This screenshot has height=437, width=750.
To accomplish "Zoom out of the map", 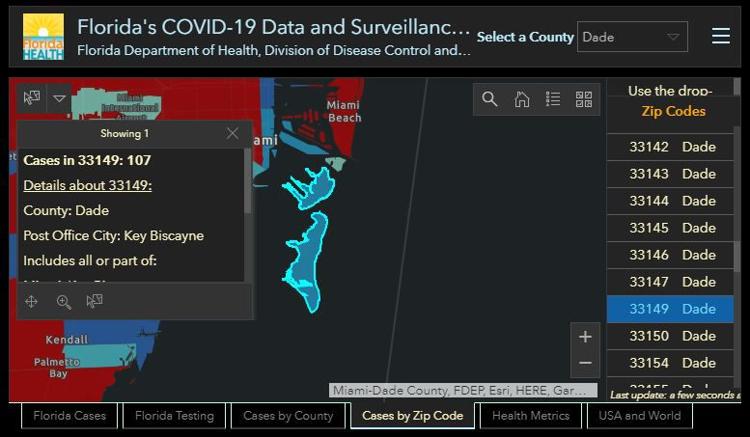I will (585, 363).
